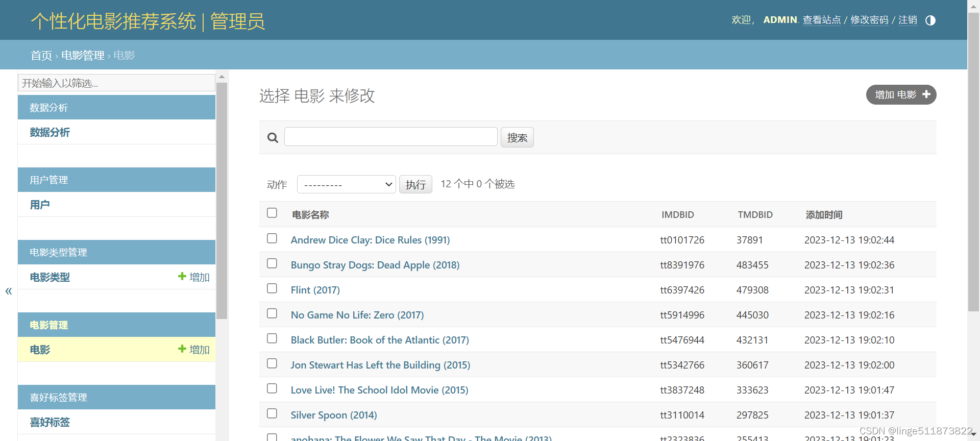Viewport: 980px width, 441px height.
Task: Click the IMDB ID cell tt0101726
Action: pyautogui.click(x=682, y=240)
